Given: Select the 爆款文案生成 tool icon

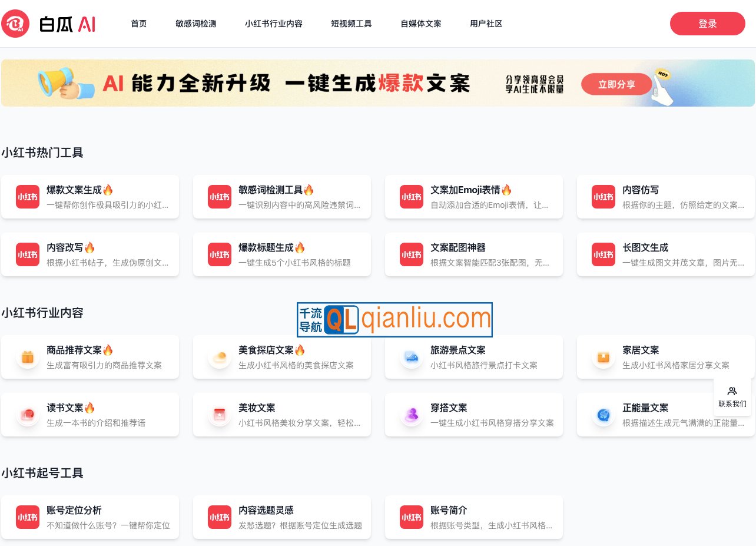Looking at the screenshot, I should click(x=28, y=197).
